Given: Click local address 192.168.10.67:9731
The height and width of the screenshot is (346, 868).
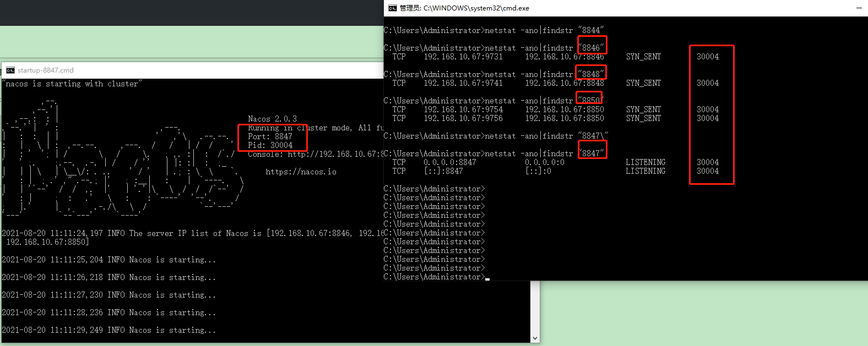Looking at the screenshot, I should pyautogui.click(x=463, y=57).
